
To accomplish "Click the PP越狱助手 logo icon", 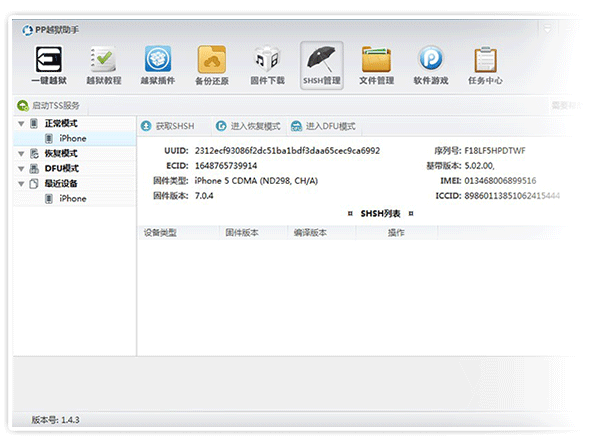I will click(27, 30).
